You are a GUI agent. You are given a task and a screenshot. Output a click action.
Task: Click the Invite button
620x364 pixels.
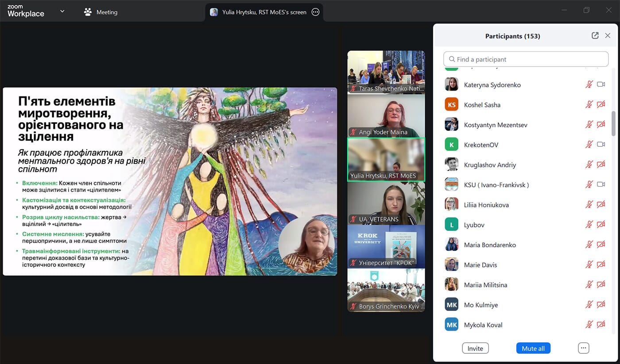point(475,348)
